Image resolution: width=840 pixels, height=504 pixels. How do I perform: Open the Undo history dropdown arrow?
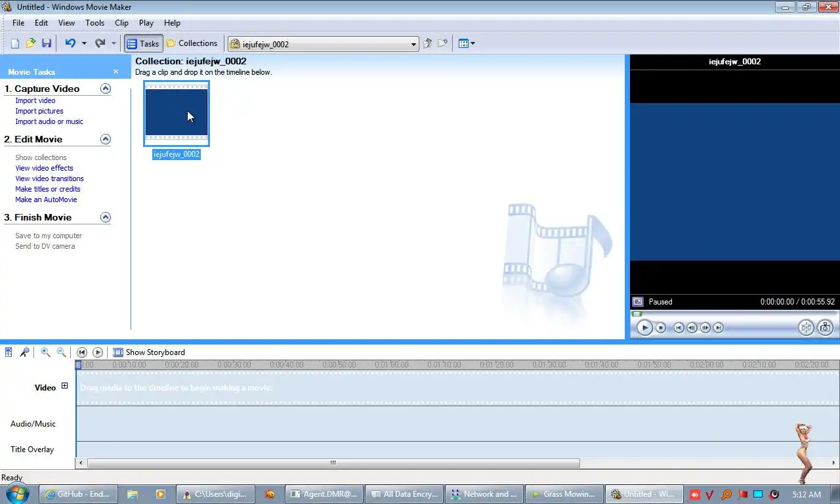84,43
